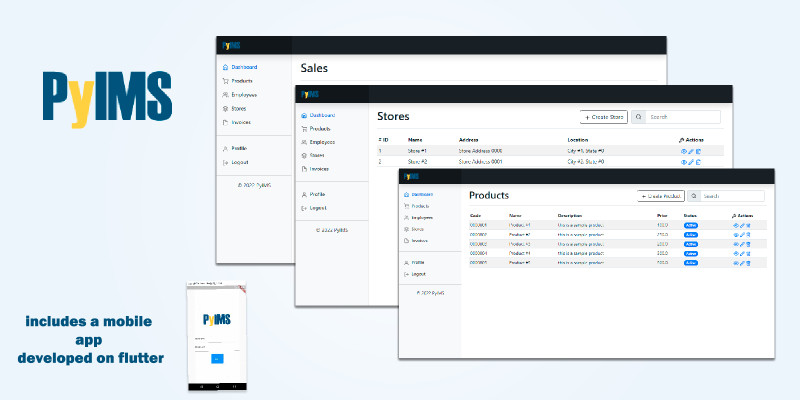The image size is (800, 400).
Task: Click view eye icon for Store #1
Action: click(684, 151)
